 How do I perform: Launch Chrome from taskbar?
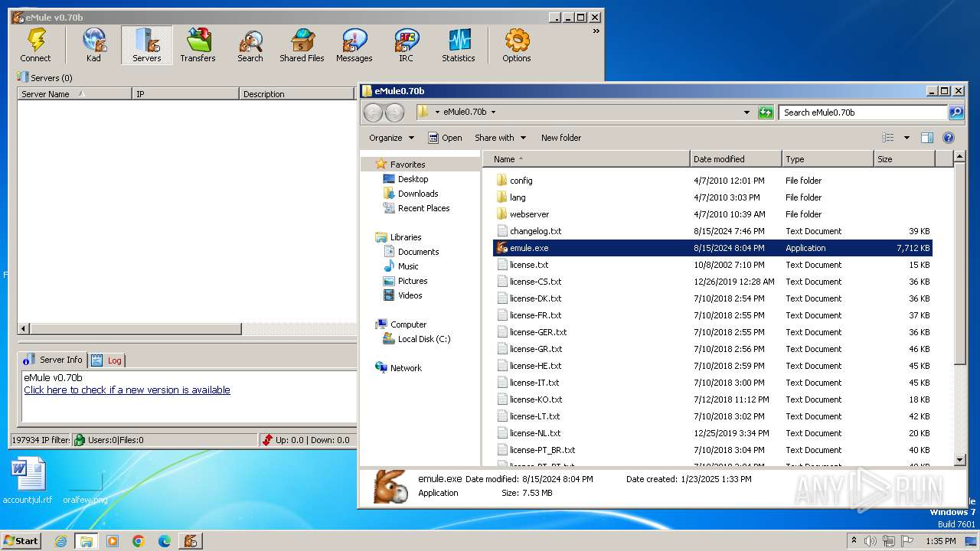(x=139, y=541)
